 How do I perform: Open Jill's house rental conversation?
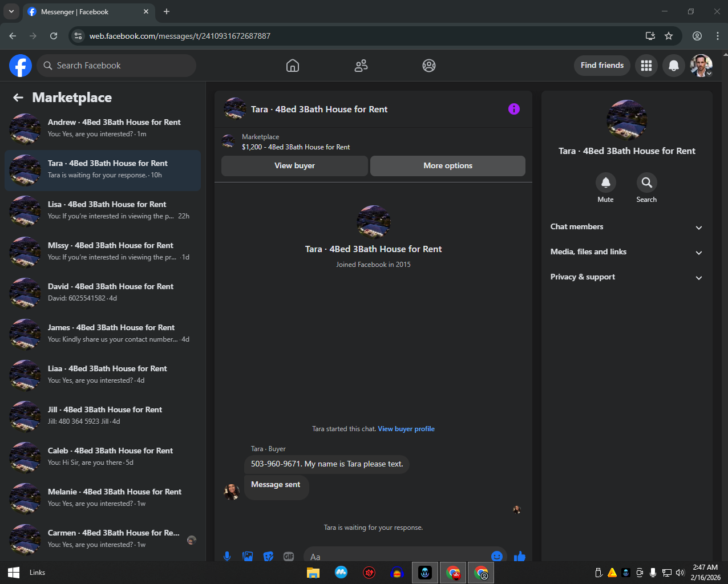tap(103, 417)
